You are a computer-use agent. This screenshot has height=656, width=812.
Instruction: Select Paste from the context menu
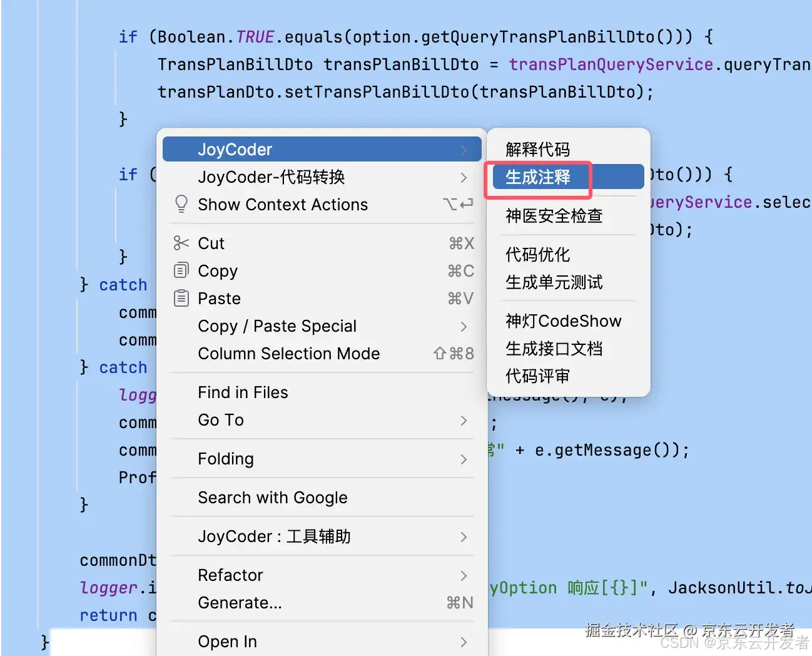coord(322,299)
